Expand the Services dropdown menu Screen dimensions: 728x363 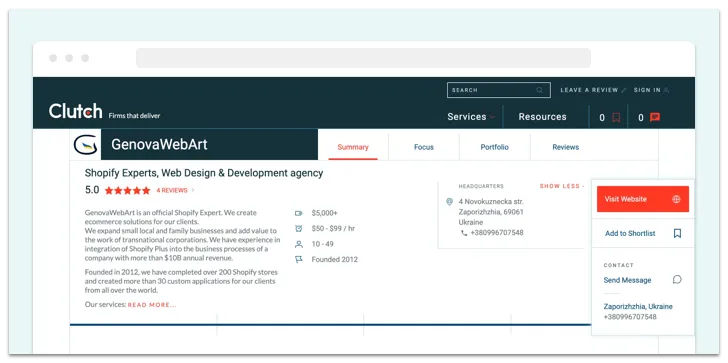[471, 117]
